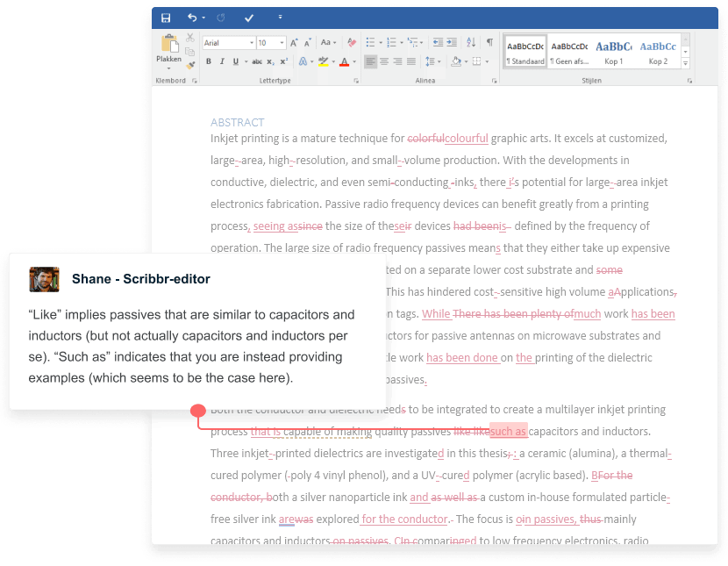Toggle subscript formatting
728x566 pixels.
[x=271, y=61]
